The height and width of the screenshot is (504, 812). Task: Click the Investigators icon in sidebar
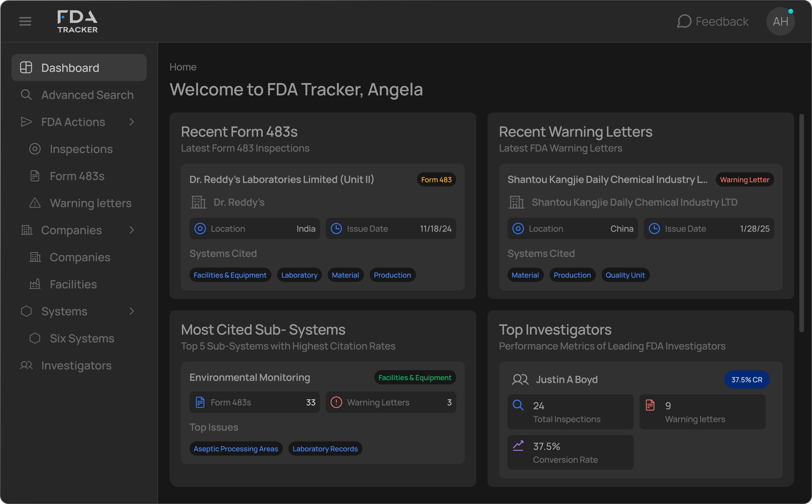(x=26, y=365)
